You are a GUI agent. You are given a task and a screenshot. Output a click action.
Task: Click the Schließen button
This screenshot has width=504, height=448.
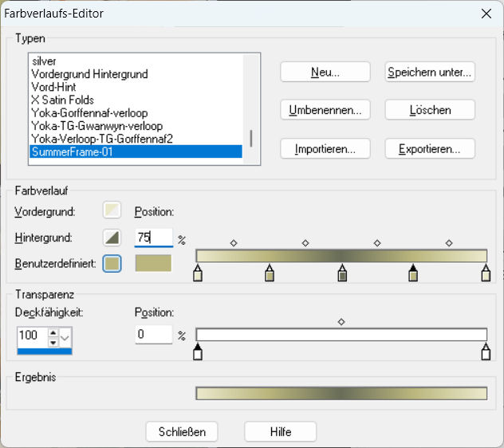[182, 432]
